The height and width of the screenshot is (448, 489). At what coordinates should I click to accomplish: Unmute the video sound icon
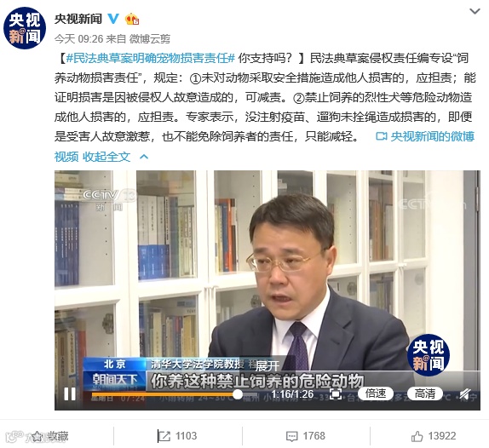point(464,393)
